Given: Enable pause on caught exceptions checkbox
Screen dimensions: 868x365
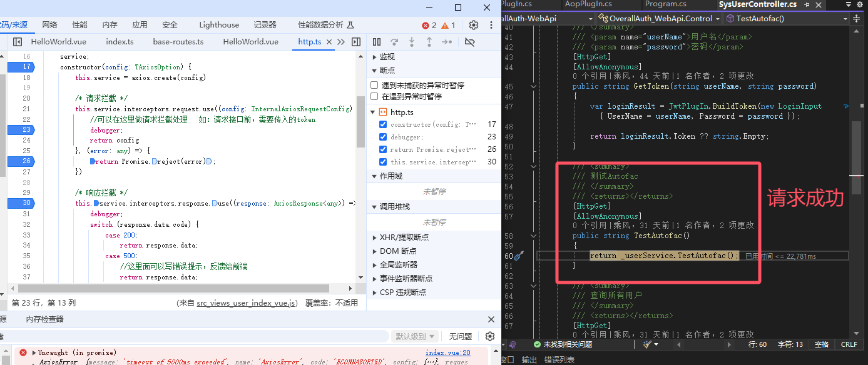Looking at the screenshot, I should (374, 97).
